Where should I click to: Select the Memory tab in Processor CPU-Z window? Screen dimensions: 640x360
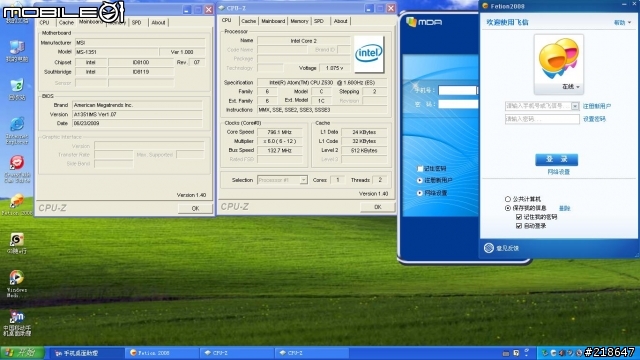tap(299, 21)
